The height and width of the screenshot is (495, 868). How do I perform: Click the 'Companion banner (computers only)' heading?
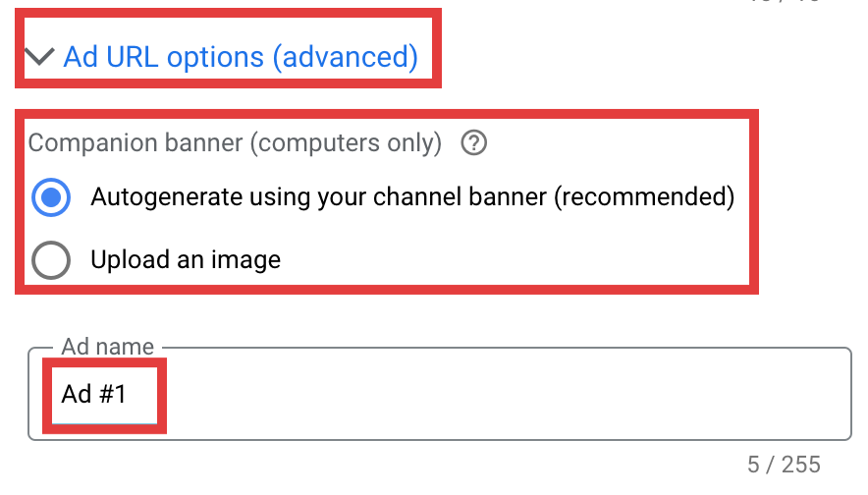235,142
